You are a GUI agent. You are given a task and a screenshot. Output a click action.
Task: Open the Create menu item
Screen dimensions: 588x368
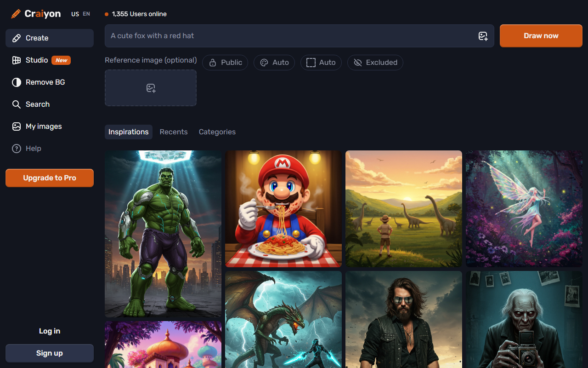click(50, 38)
